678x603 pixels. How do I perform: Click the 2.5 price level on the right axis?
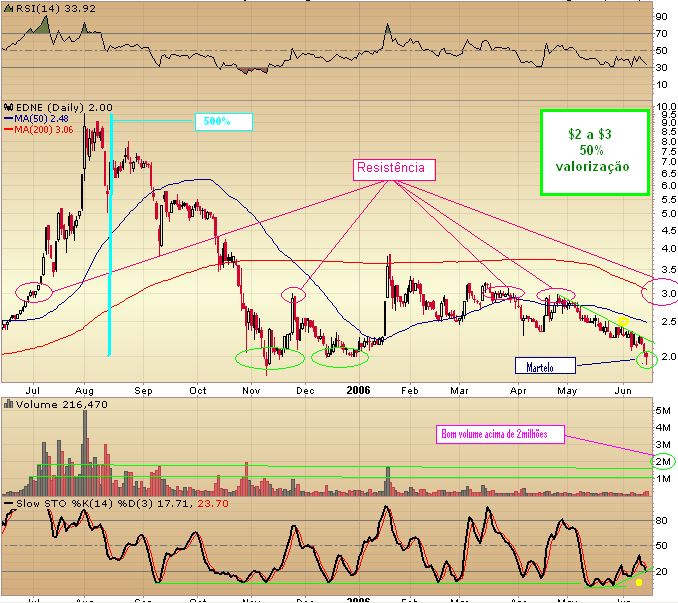pos(668,322)
